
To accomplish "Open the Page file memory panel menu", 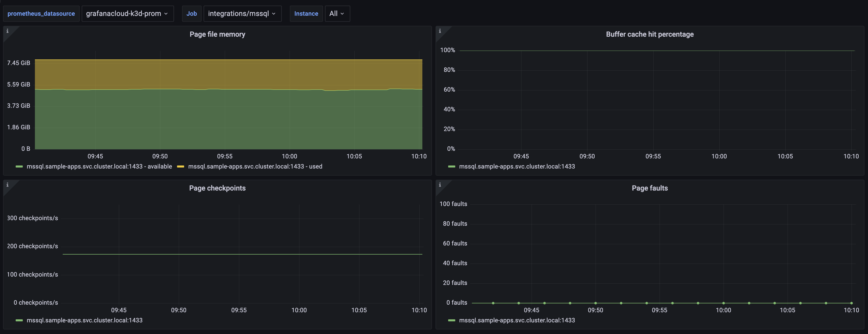I will pos(217,34).
